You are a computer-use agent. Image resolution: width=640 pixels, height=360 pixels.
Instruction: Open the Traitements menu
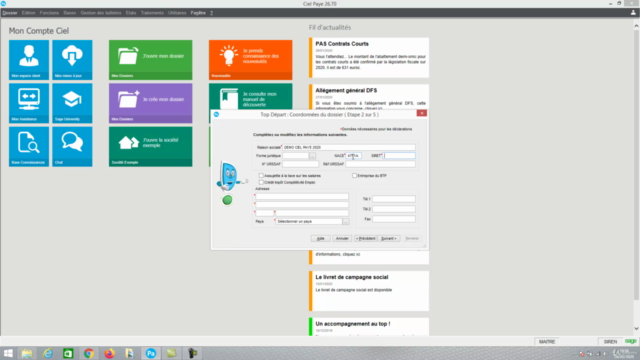[x=152, y=13]
